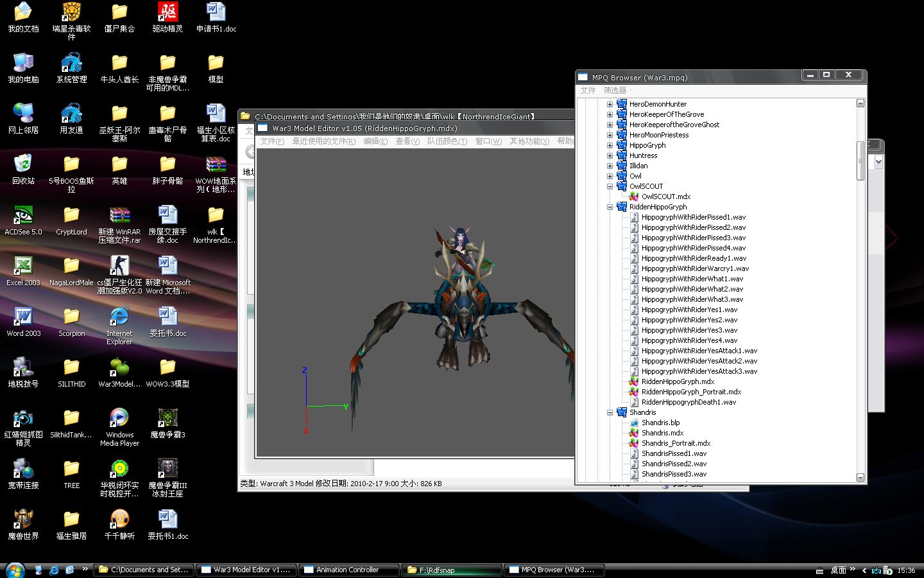Viewport: 924px width, 578px height.
Task: Open the 队伍颜色(T) menu
Action: point(447,141)
